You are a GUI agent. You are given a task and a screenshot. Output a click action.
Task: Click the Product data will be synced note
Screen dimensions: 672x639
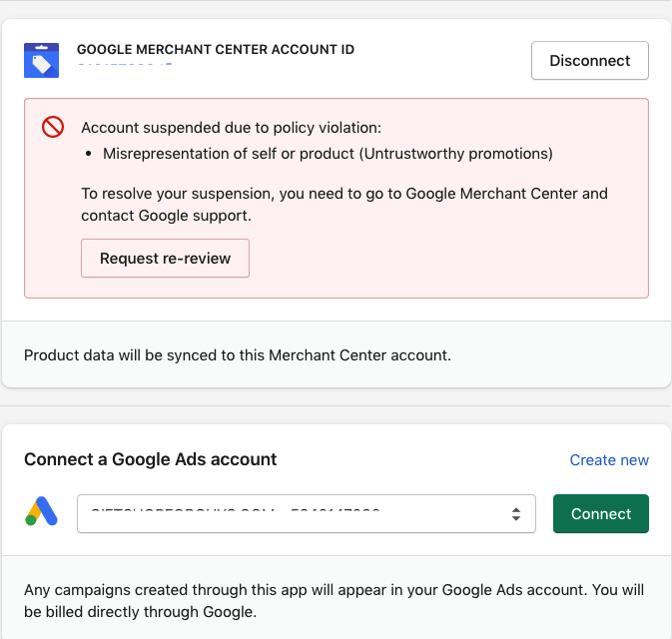point(237,354)
